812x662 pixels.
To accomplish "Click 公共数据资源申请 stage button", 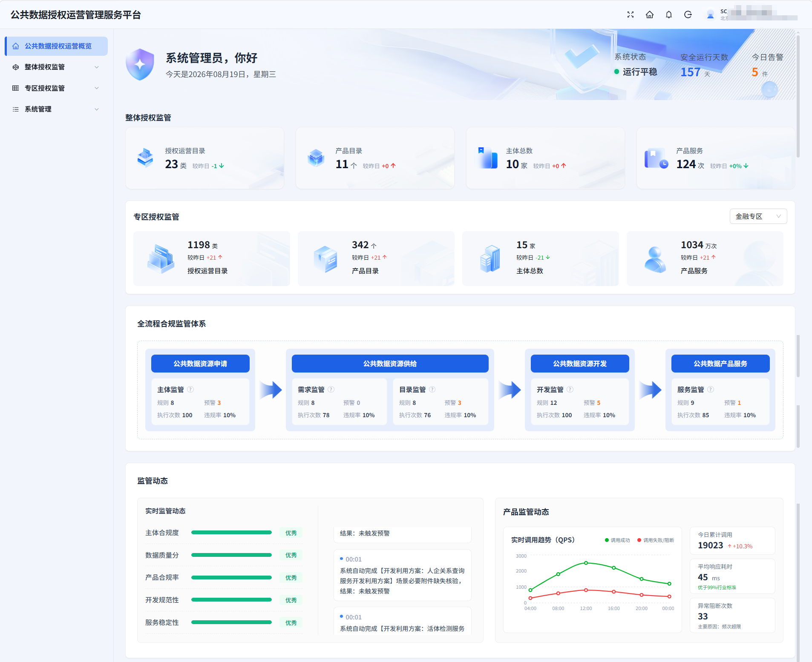I will coord(200,364).
